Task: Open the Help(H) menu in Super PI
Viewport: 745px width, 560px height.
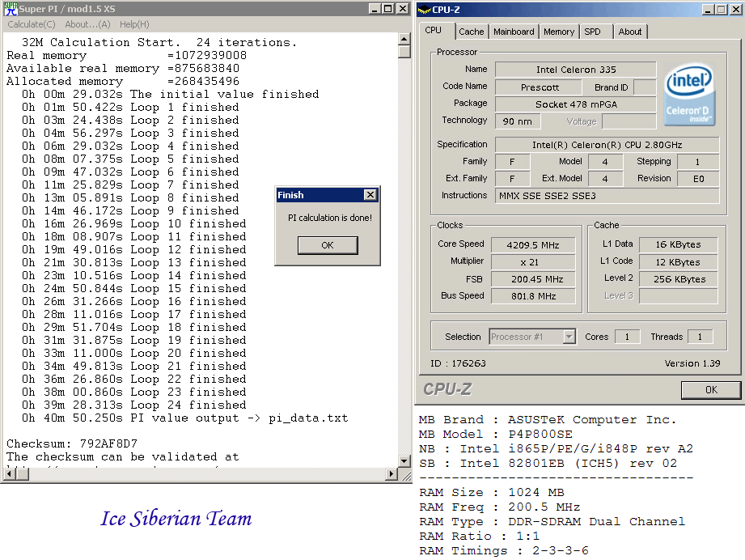Action: [134, 24]
